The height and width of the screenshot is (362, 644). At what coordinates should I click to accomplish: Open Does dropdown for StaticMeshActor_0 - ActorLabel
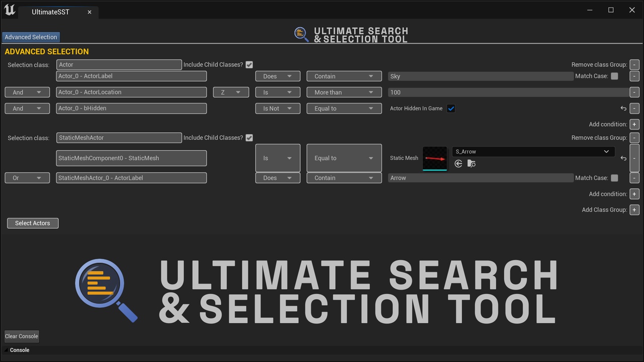278,178
